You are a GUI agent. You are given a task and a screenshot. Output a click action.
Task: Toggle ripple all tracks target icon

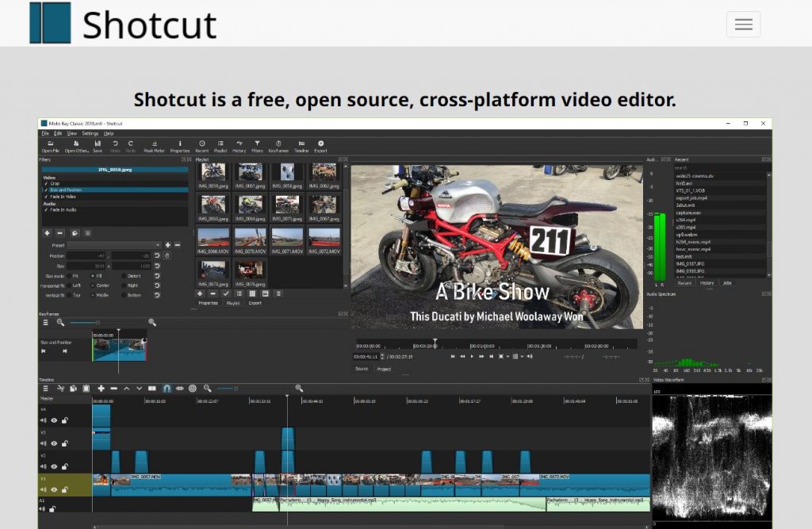193,388
